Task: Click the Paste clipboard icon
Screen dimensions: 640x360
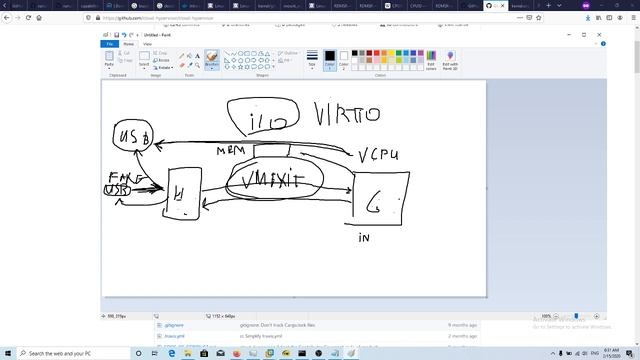Action: 109,56
